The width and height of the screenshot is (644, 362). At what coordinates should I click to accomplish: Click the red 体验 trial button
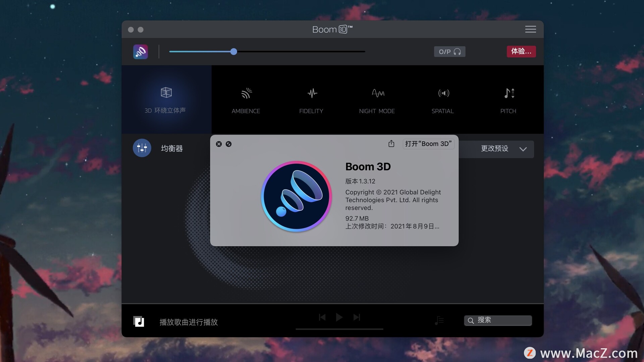click(x=521, y=51)
